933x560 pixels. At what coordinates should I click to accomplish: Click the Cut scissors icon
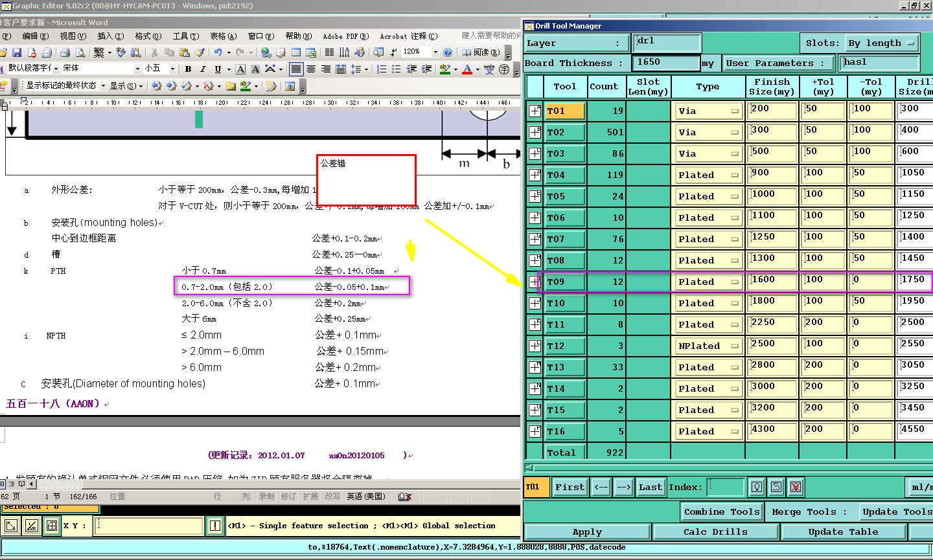click(x=154, y=52)
